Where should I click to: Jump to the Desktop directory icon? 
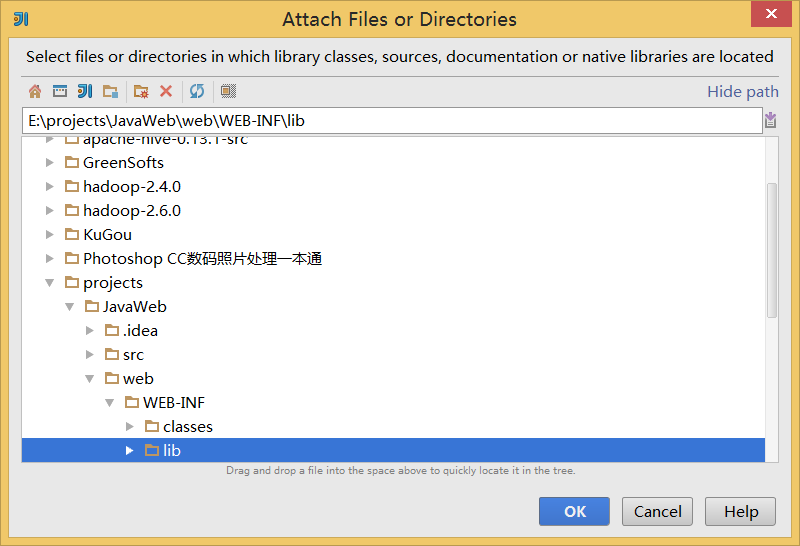point(60,91)
